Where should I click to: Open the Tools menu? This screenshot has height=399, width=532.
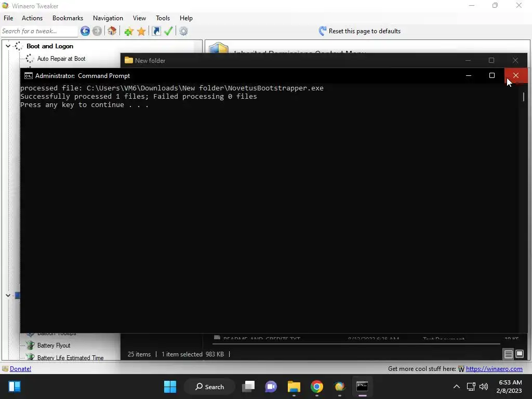(163, 18)
